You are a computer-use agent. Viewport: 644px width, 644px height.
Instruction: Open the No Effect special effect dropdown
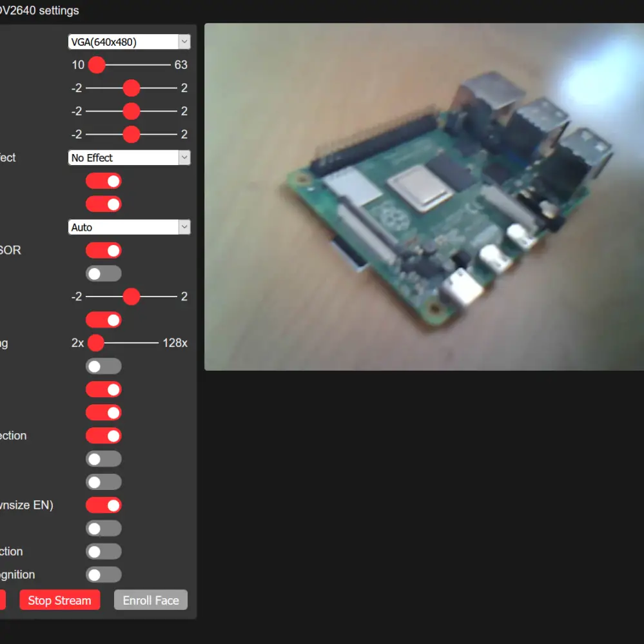[x=129, y=158]
